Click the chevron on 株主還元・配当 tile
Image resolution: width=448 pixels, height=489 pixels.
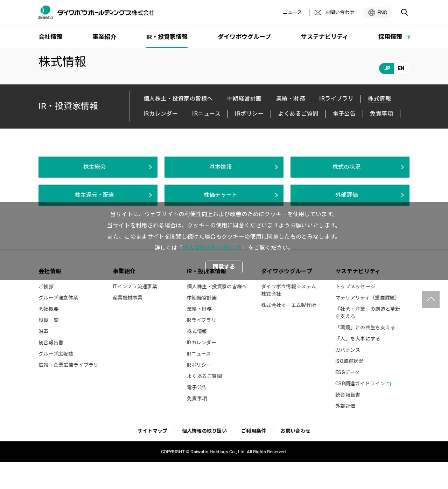150,195
